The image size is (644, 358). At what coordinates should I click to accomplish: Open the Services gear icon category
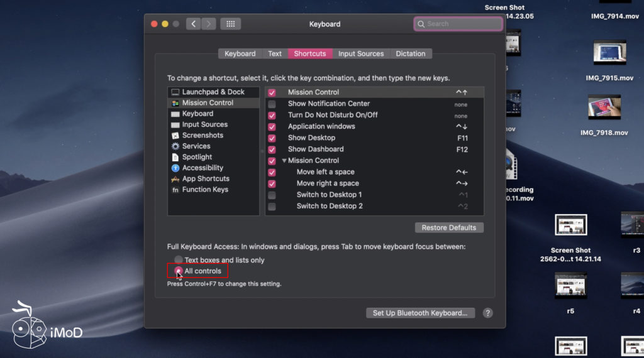pos(175,146)
